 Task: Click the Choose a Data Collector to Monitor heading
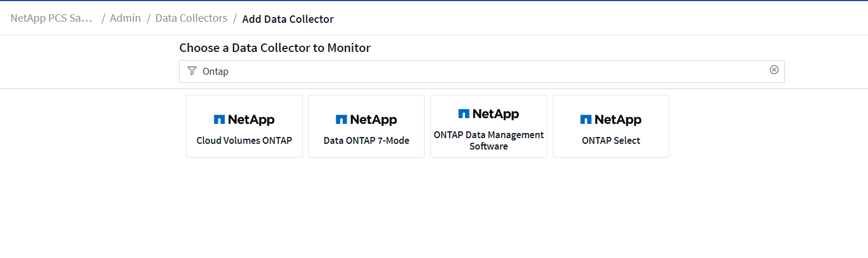275,48
